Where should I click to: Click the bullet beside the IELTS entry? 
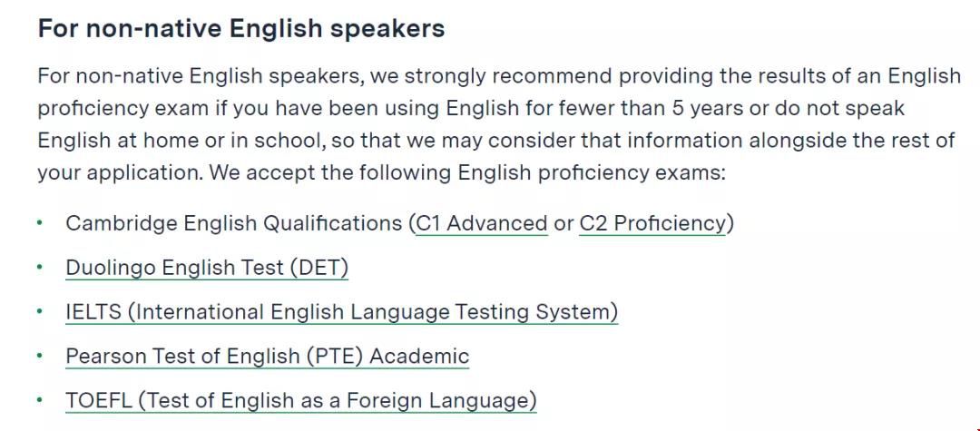pyautogui.click(x=40, y=310)
